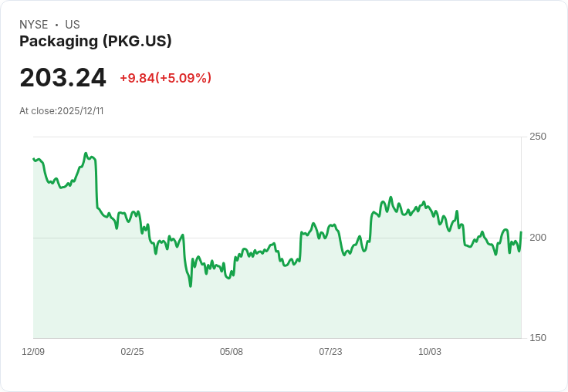Click the At close date text

click(62, 111)
